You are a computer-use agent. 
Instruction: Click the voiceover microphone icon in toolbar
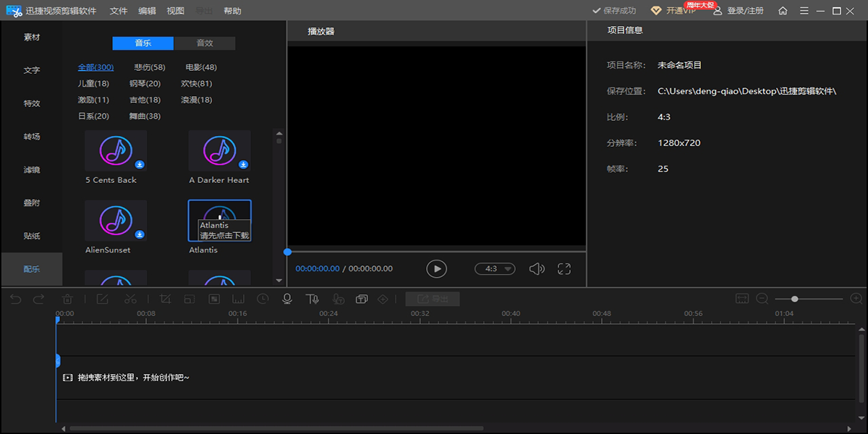(x=287, y=299)
